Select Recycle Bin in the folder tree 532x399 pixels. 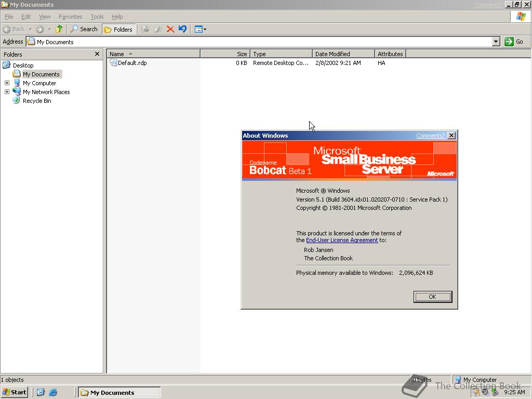click(x=37, y=100)
